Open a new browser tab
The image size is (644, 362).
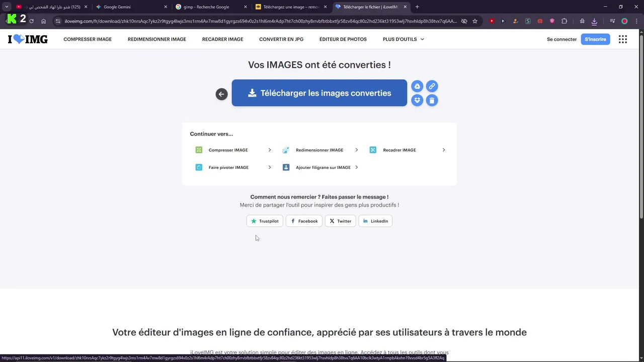[x=417, y=7]
